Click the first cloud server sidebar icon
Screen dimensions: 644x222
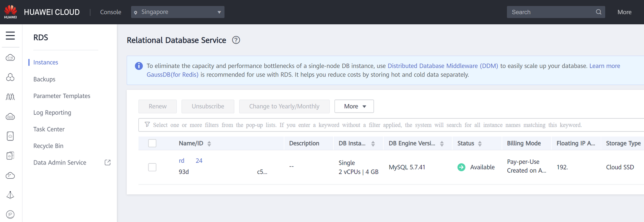pyautogui.click(x=10, y=58)
